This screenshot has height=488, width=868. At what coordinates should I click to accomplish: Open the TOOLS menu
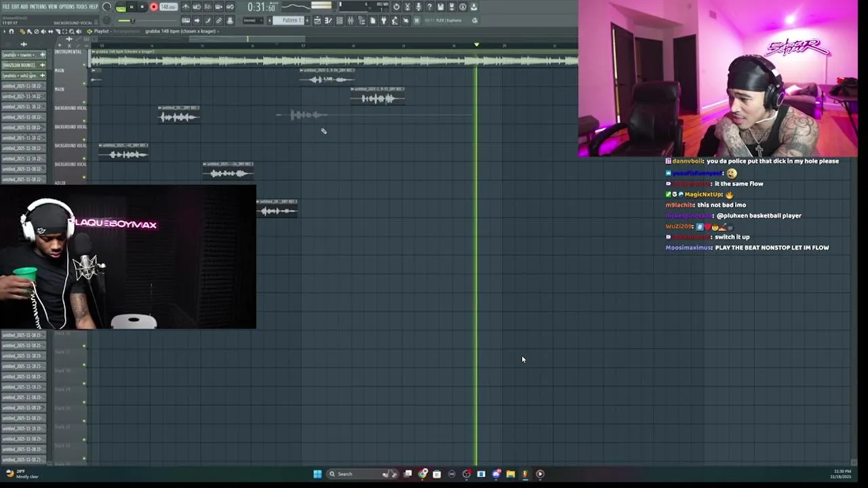pyautogui.click(x=81, y=7)
